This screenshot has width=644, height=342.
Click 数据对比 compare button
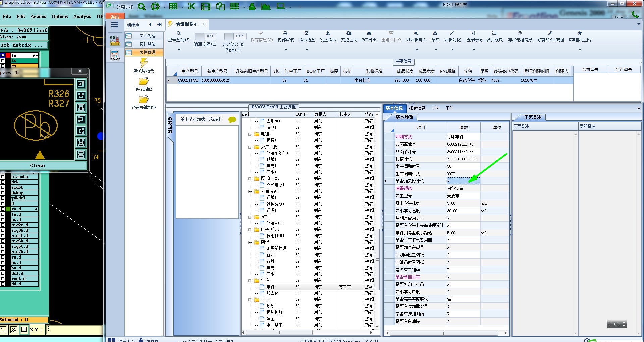tap(452, 37)
